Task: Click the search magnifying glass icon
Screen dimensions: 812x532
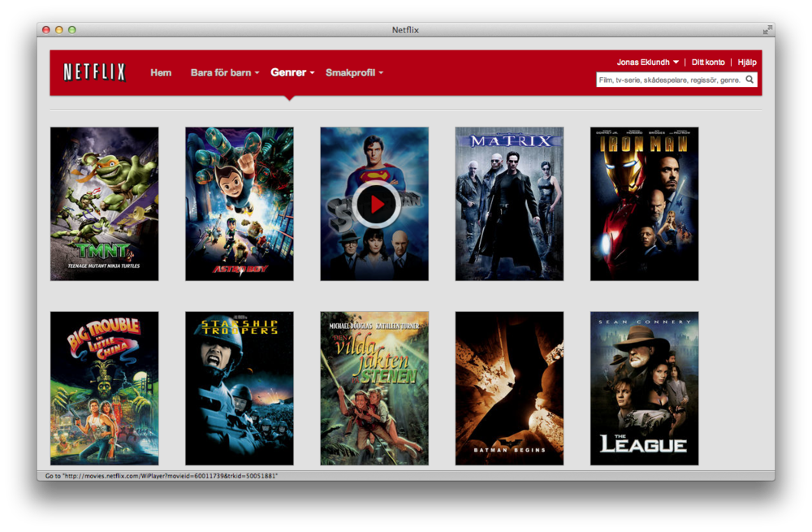Action: 749,80
